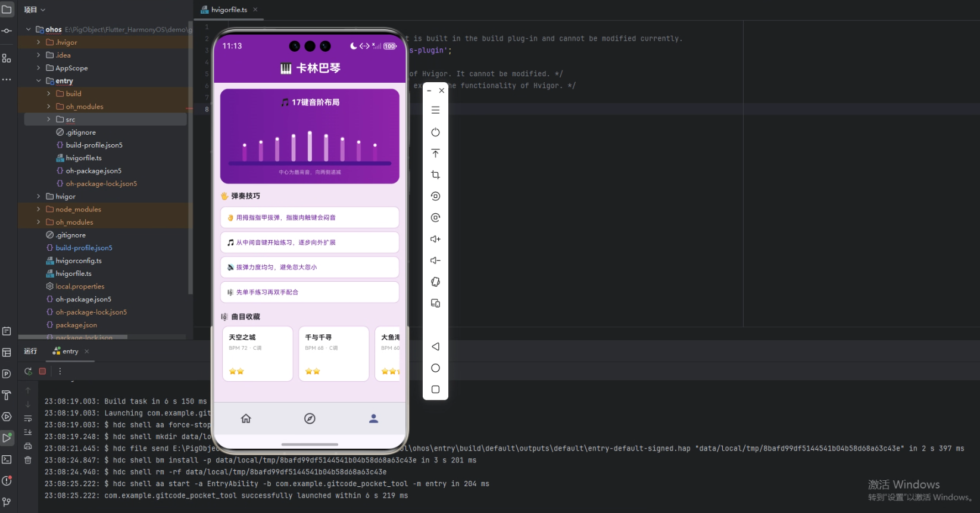Open the Structure tool window icon

coord(7,58)
